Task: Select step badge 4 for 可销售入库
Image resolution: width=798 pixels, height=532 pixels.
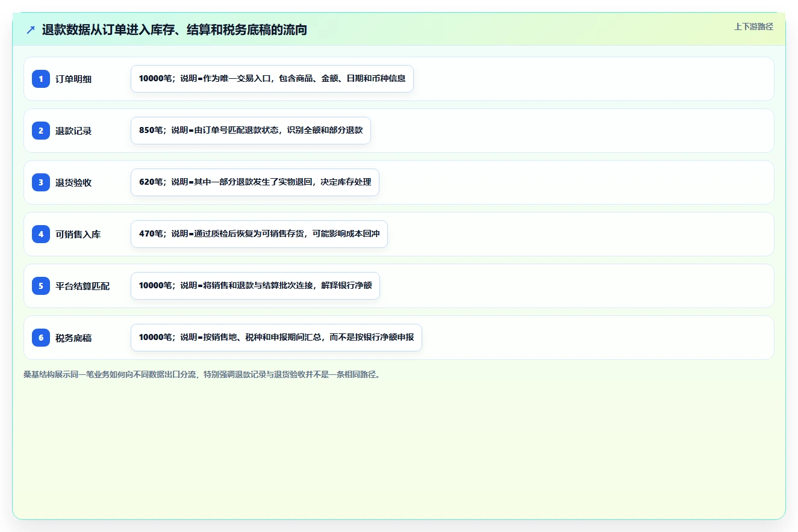Action: click(x=41, y=234)
